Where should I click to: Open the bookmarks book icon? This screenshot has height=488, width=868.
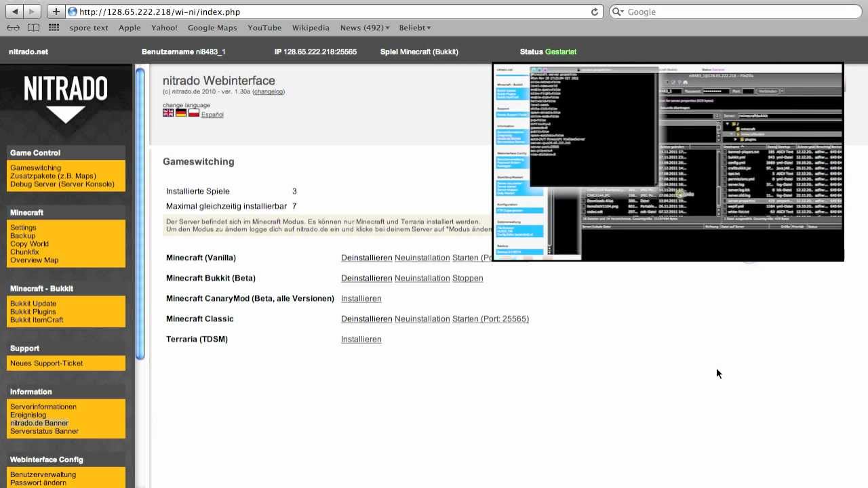(x=34, y=28)
